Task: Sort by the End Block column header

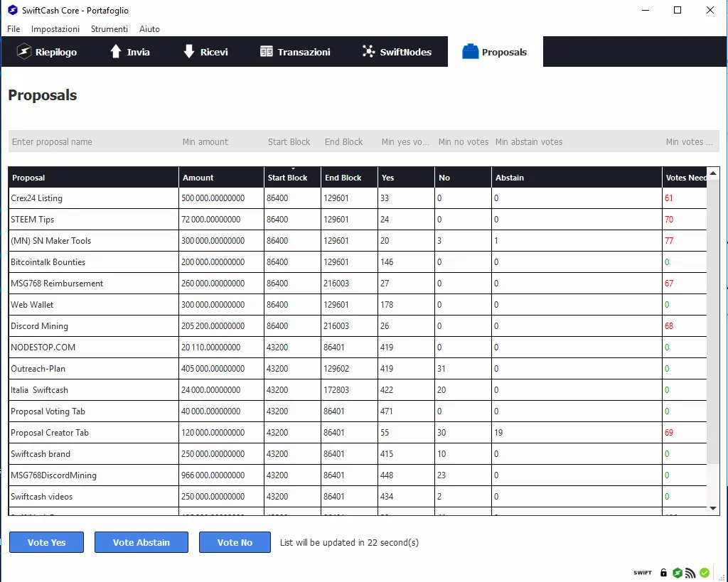Action: [349, 177]
